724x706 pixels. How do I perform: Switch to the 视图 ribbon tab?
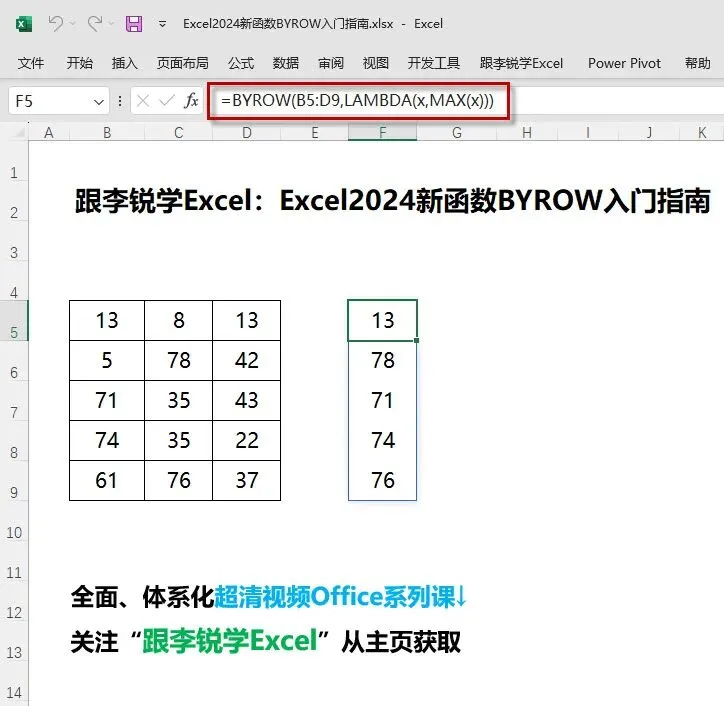click(x=375, y=63)
